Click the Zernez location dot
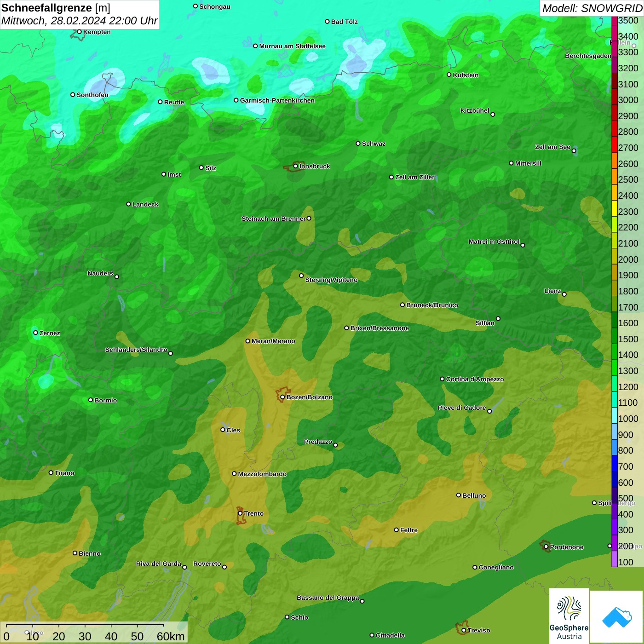The height and width of the screenshot is (644, 644). click(35, 333)
